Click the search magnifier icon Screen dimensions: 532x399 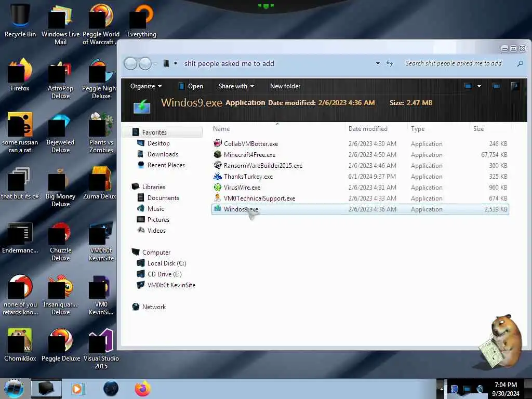pos(520,63)
